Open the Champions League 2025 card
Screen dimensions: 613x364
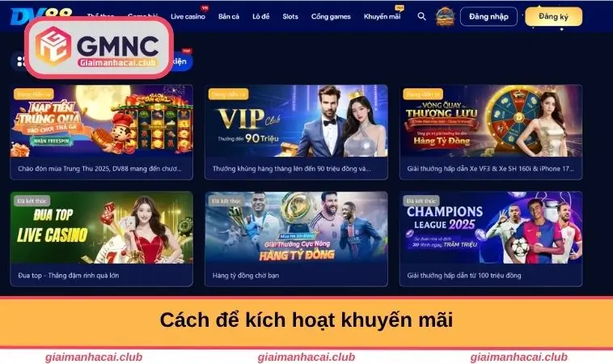point(491,239)
